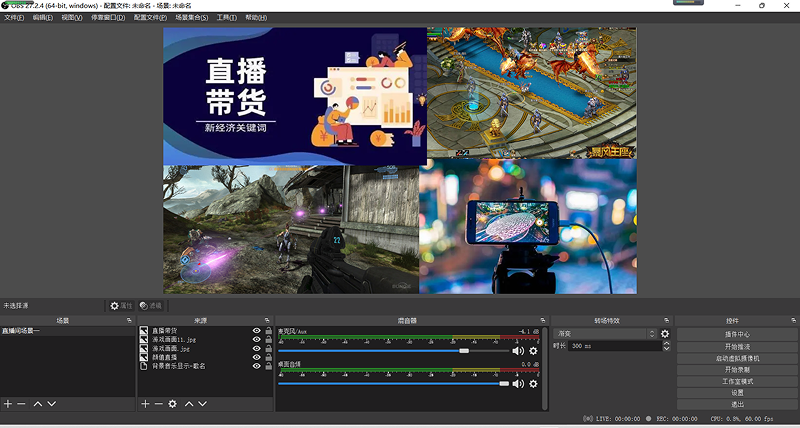Image resolution: width=800 pixels, height=428 pixels.
Task: Select the 游戏画面.jpg source name
Action: (x=171, y=348)
